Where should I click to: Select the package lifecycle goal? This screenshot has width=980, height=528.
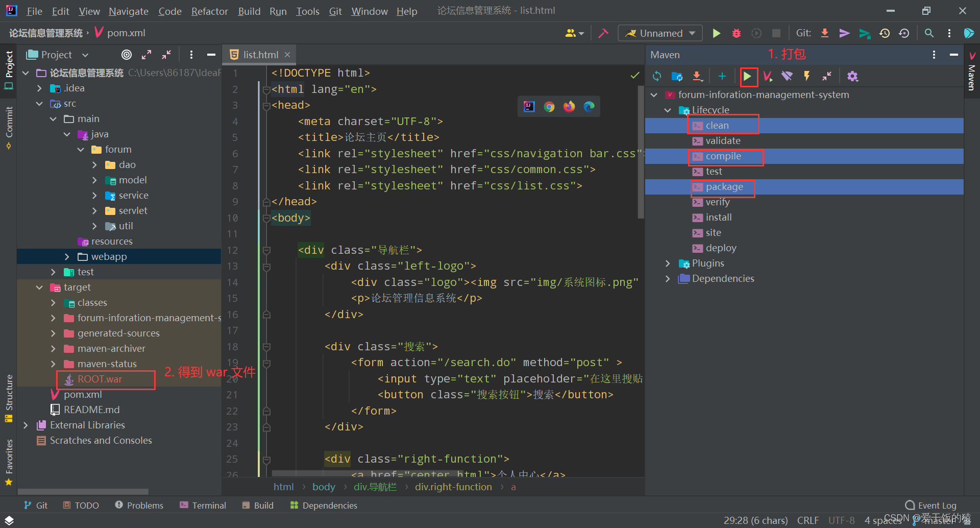[x=723, y=187]
